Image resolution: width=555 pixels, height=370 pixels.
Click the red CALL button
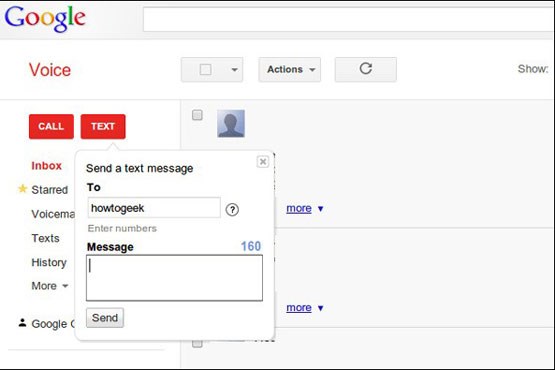click(x=51, y=126)
